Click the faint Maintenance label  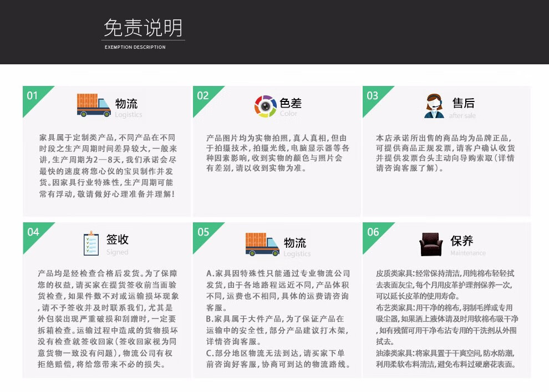tap(468, 253)
